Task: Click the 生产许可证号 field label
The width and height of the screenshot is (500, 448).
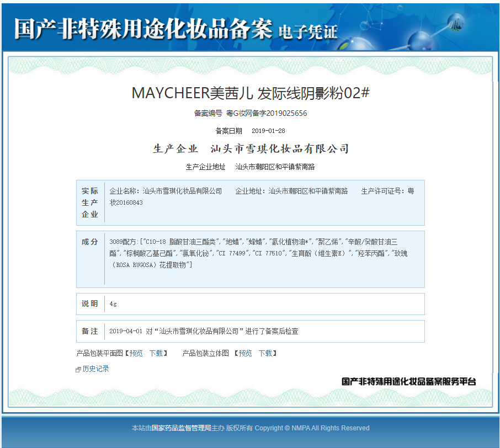Action: point(382,191)
